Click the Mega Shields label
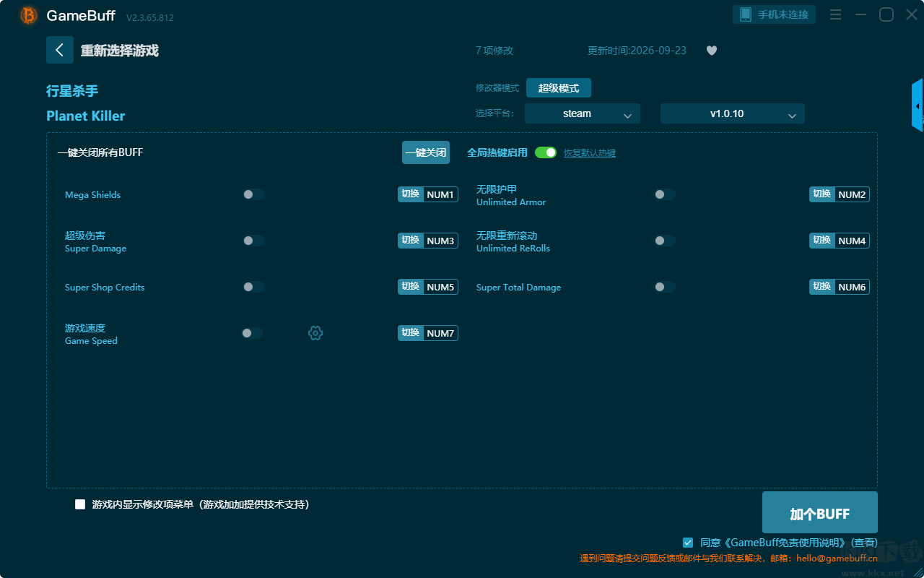 93,195
